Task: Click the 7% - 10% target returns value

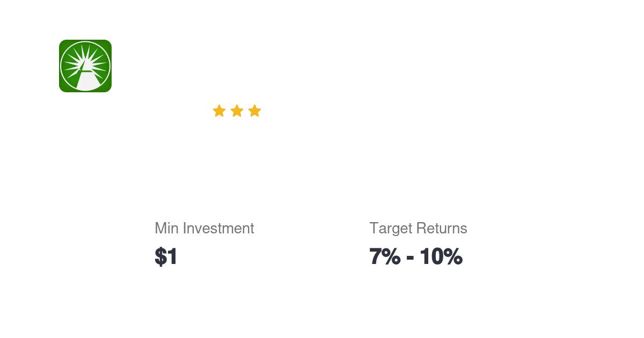Action: tap(416, 256)
